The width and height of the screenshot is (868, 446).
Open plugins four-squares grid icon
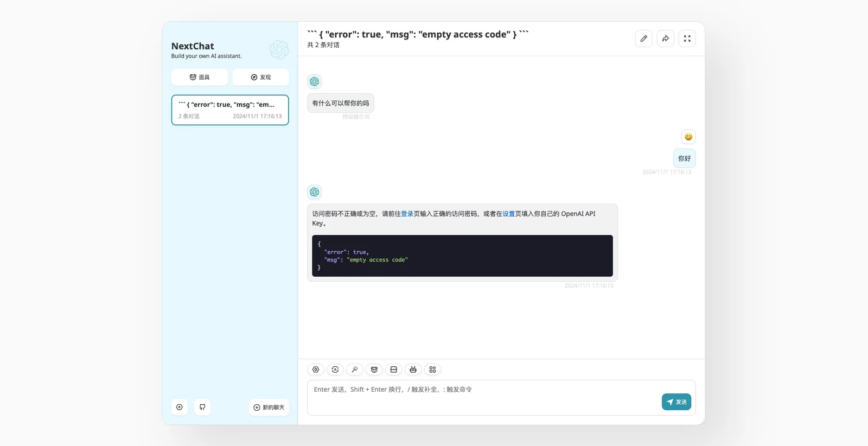pyautogui.click(x=433, y=369)
